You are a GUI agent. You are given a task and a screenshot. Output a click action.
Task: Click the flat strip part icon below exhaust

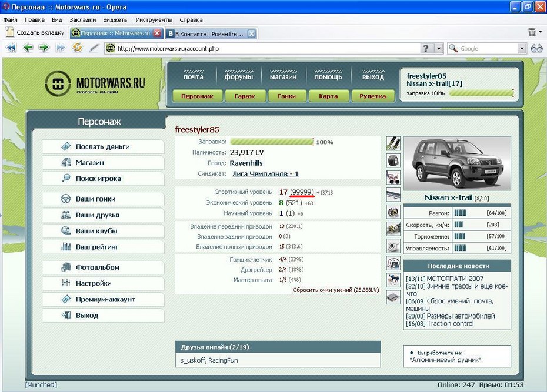click(x=393, y=195)
